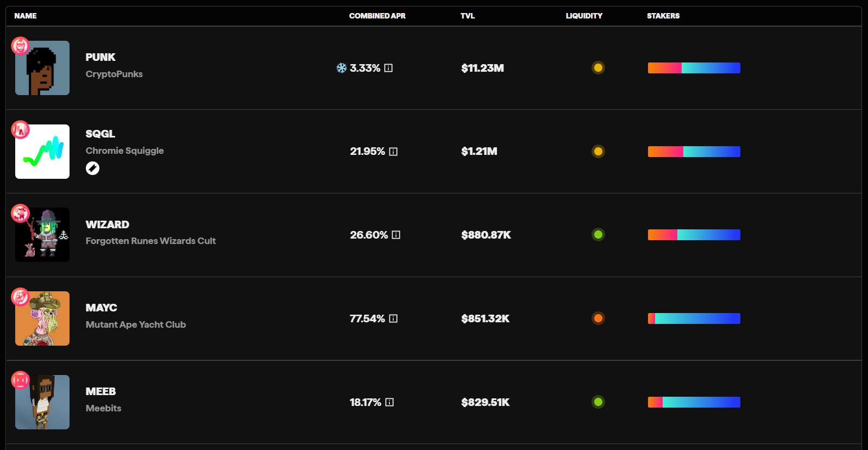The image size is (868, 450).
Task: Click the LIQUIDITY column header
Action: pos(584,16)
